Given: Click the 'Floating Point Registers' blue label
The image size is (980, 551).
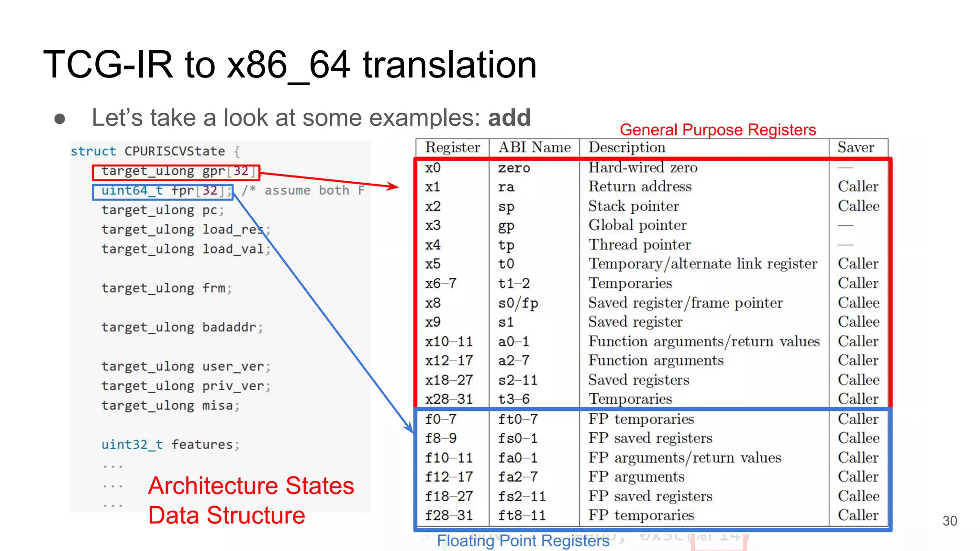Looking at the screenshot, I should (523, 540).
